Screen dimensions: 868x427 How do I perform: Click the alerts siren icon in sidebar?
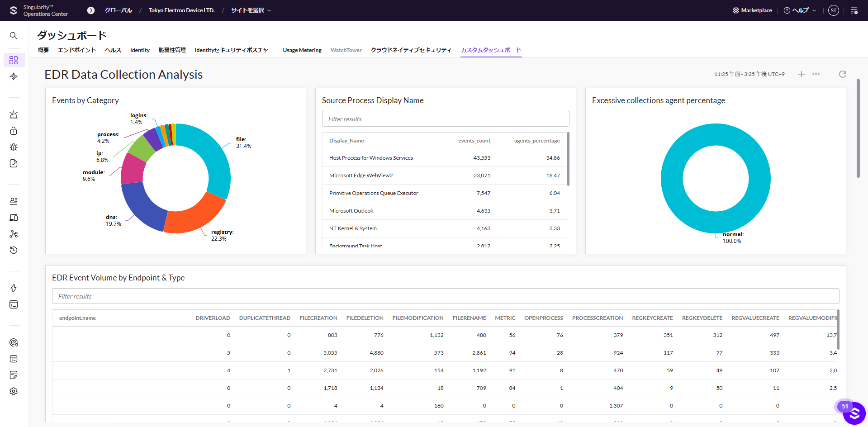coord(14,115)
